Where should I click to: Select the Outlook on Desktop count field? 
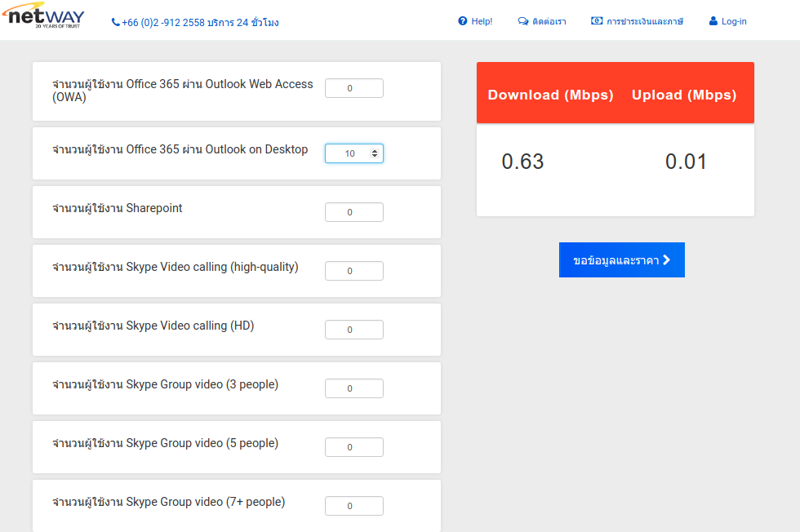pos(347,153)
